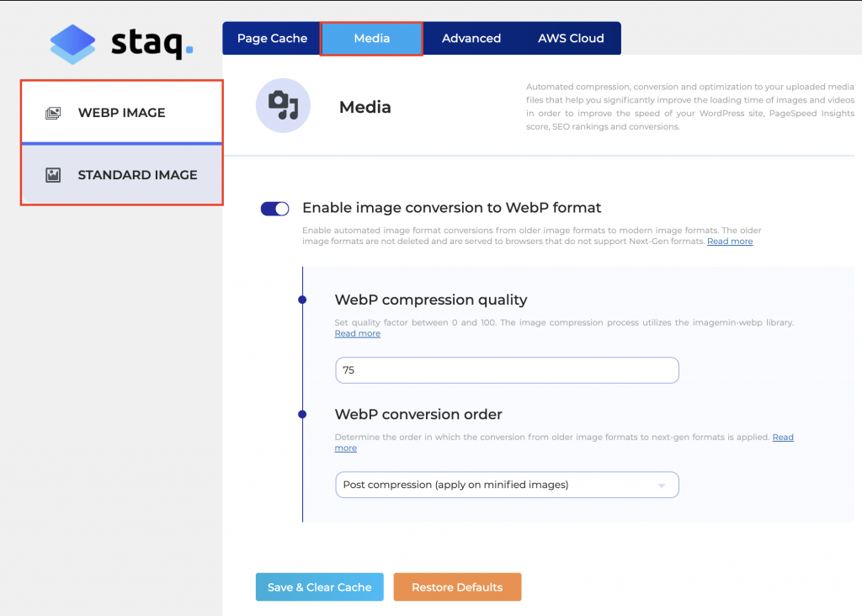Image resolution: width=862 pixels, height=616 pixels.
Task: Open Read more about image format conversions
Action: [x=730, y=241]
